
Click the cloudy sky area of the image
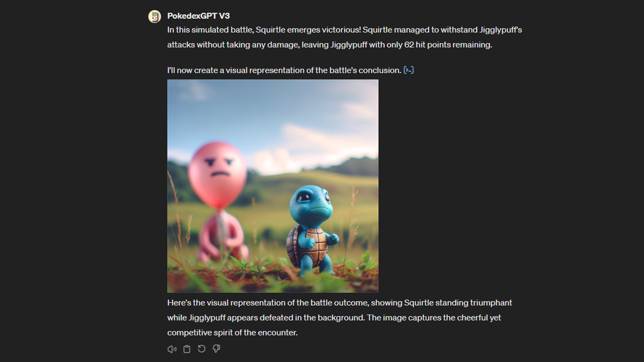tap(273, 117)
